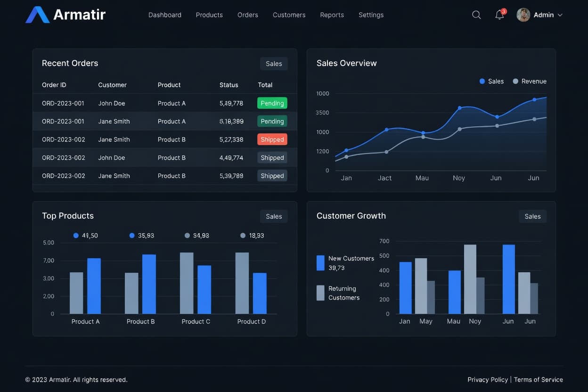Click Pending badge in John Doe ORD-2023-001 row
Screen dimensions: 588x392
272,103
